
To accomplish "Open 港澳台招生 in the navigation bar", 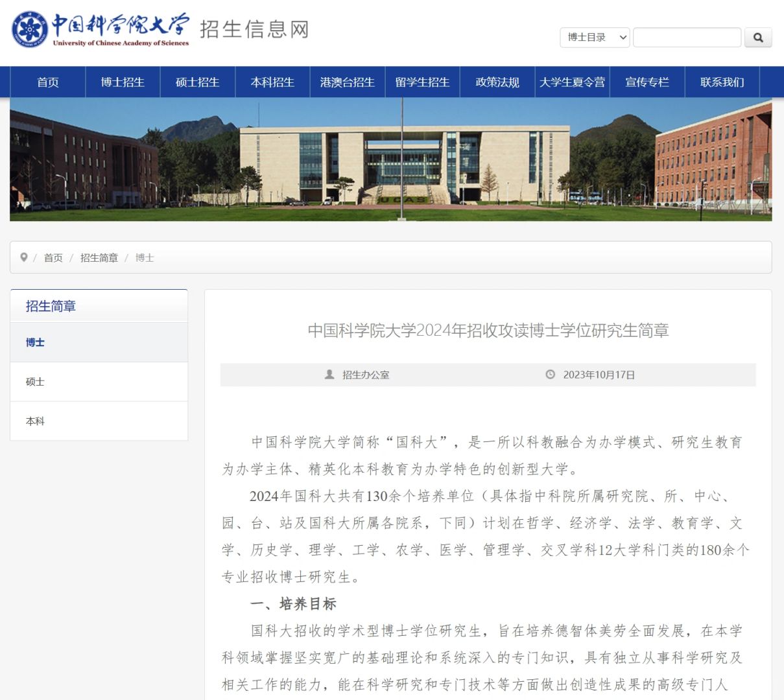I will click(x=348, y=82).
